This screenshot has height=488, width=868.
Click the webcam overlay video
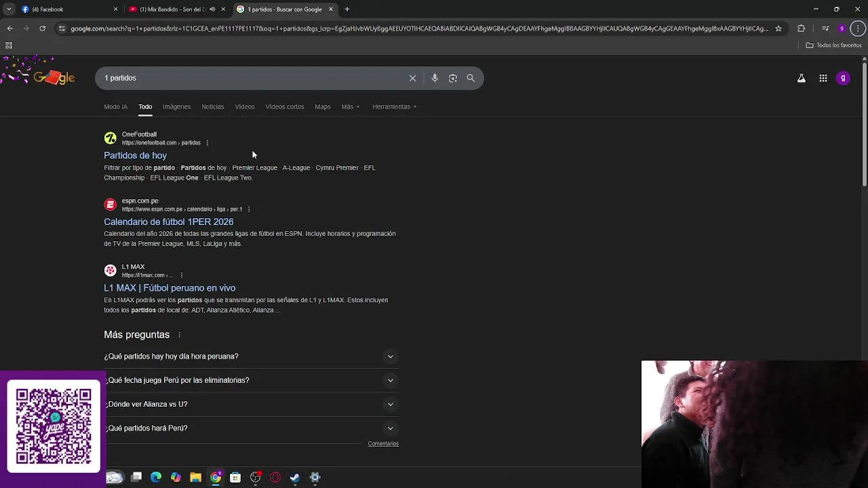pos(754,424)
